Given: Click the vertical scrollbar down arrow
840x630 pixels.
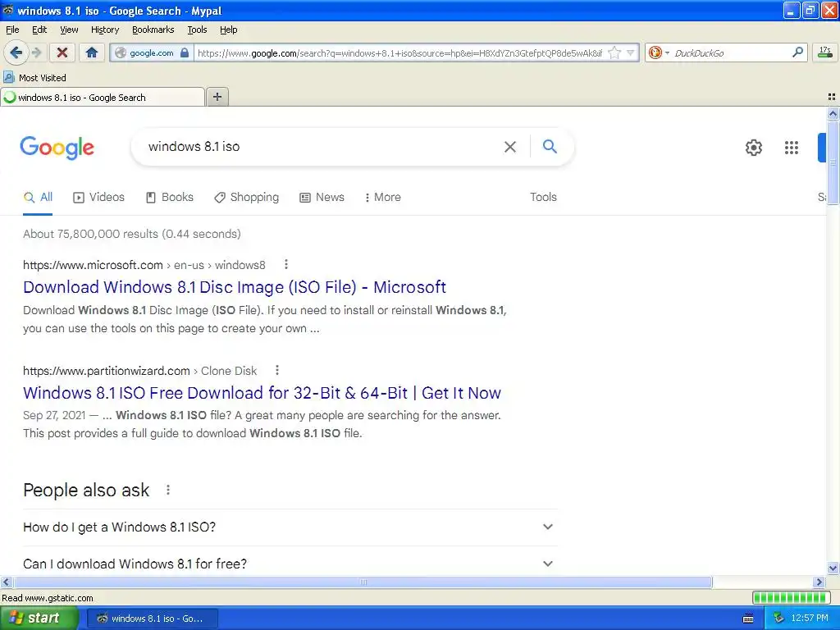Looking at the screenshot, I should point(833,568).
